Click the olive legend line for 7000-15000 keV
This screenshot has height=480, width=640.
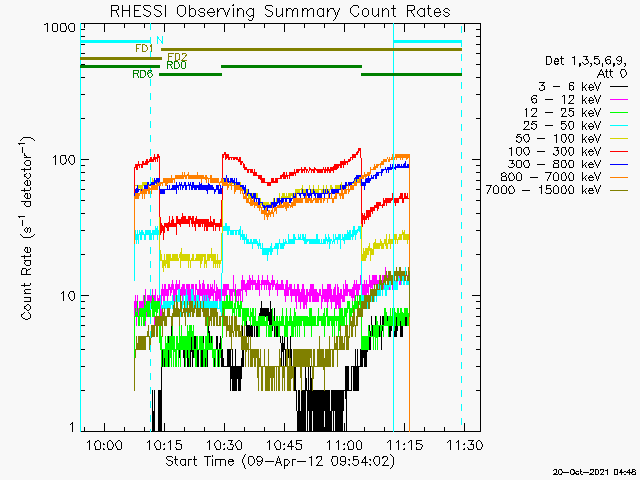pos(619,190)
